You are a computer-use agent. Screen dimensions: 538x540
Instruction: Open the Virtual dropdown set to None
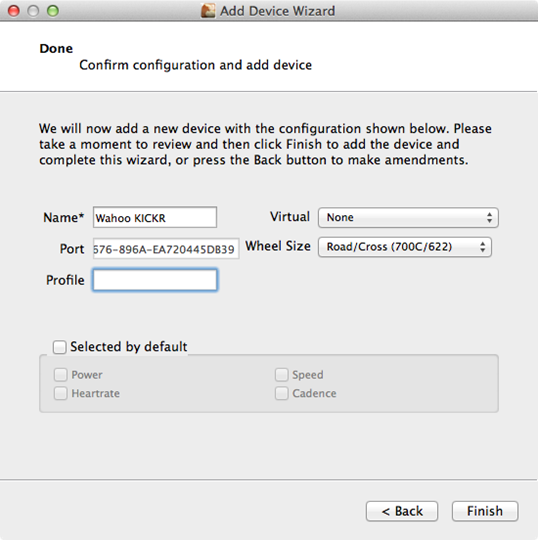408,217
